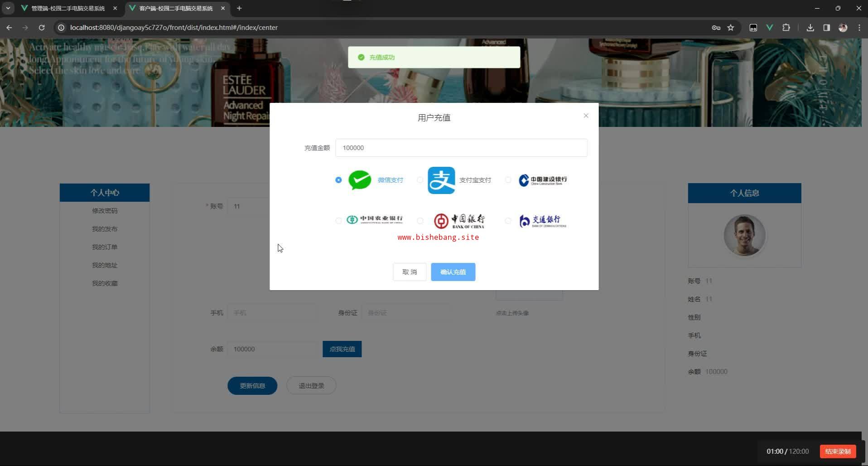The image size is (868, 466).
Task: Open the saved passwords key icon
Action: tap(716, 28)
